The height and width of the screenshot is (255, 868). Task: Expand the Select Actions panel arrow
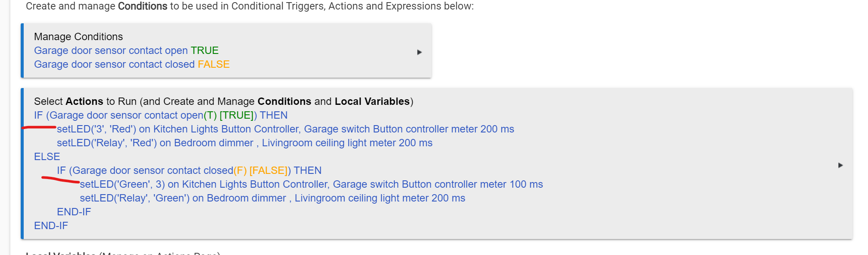[840, 165]
